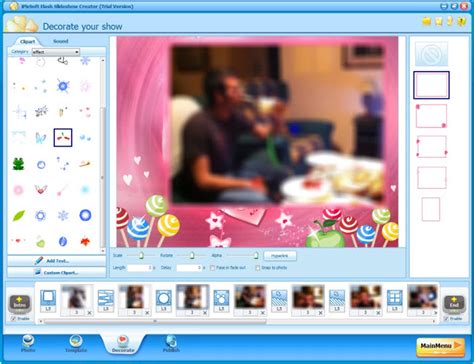
Task: Click the first transition icon after Intro
Action: tap(48, 298)
